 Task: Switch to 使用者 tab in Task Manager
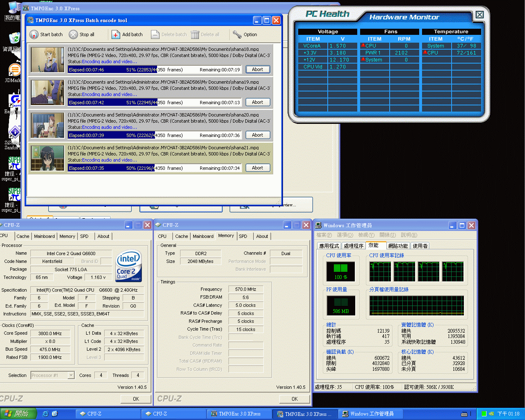click(x=420, y=246)
